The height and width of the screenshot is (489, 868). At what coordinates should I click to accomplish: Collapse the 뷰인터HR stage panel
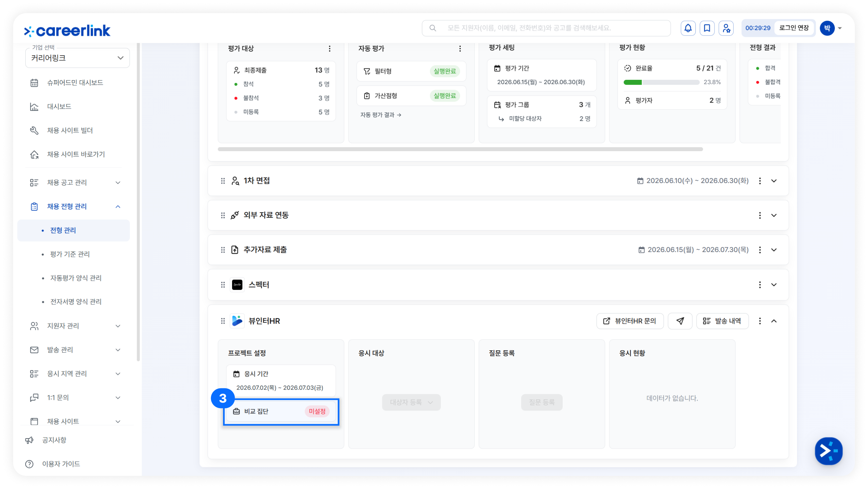pyautogui.click(x=774, y=321)
